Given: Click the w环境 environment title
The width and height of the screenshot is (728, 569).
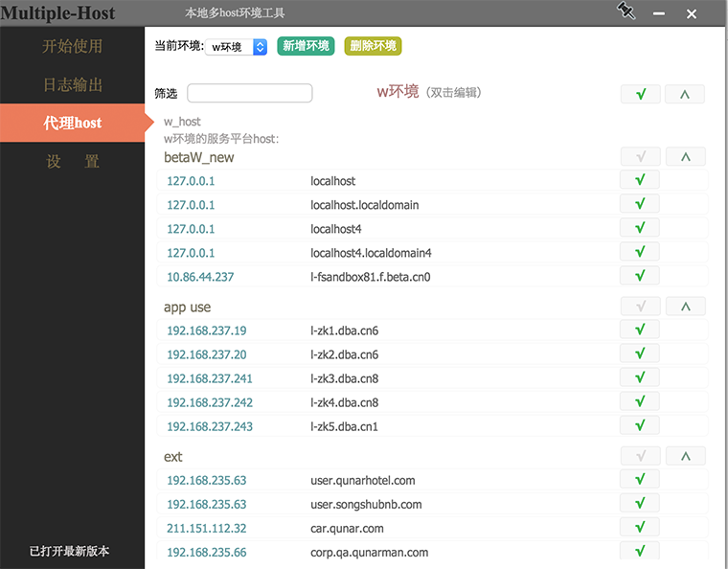Looking at the screenshot, I should (x=398, y=91).
